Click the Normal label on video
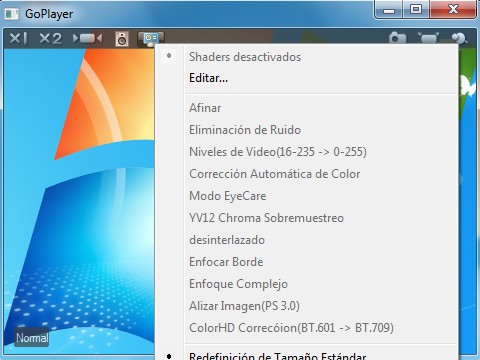The image size is (480, 360). click(32, 338)
